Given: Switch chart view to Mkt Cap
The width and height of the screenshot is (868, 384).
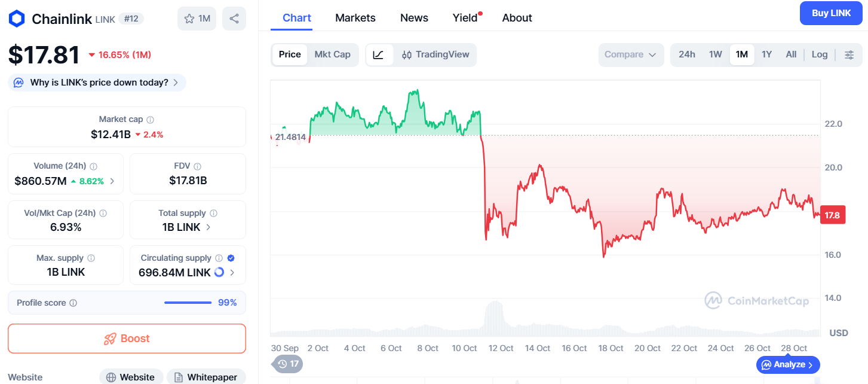Looking at the screenshot, I should click(x=333, y=54).
